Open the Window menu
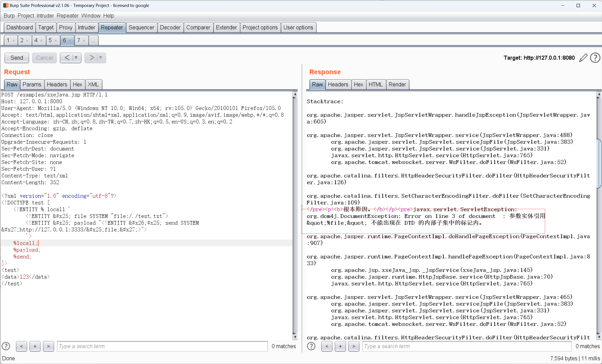602x364 pixels. pyautogui.click(x=91, y=16)
